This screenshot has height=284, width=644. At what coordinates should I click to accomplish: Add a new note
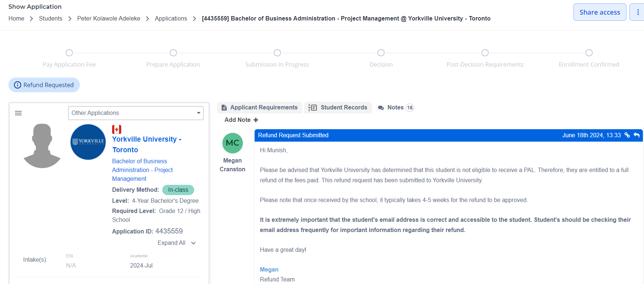point(241,120)
